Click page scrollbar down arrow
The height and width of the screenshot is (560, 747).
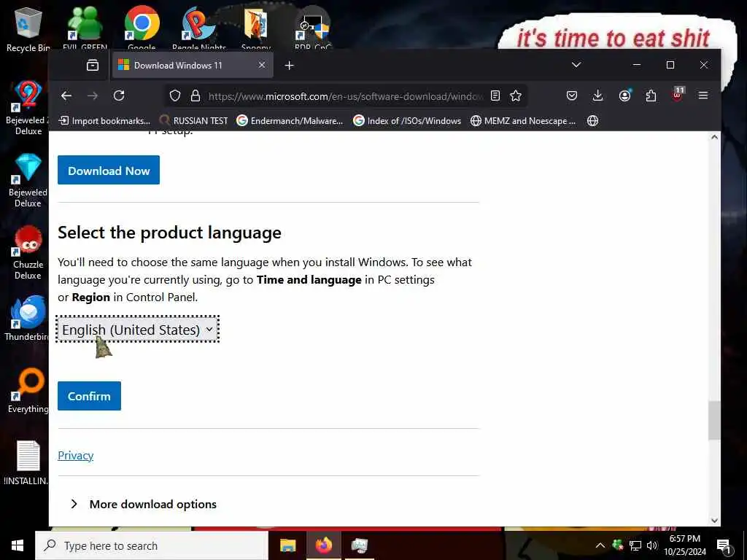(x=714, y=520)
